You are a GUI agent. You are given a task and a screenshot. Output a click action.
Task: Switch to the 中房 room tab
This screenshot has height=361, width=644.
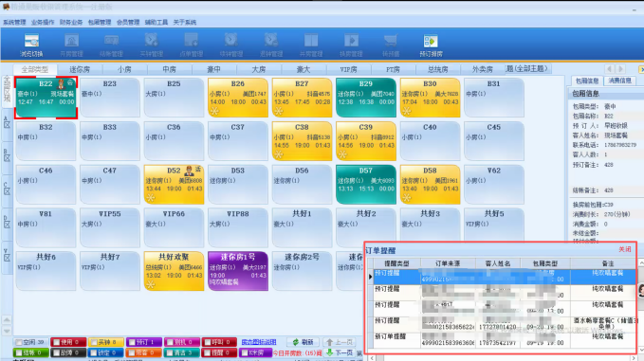click(169, 70)
